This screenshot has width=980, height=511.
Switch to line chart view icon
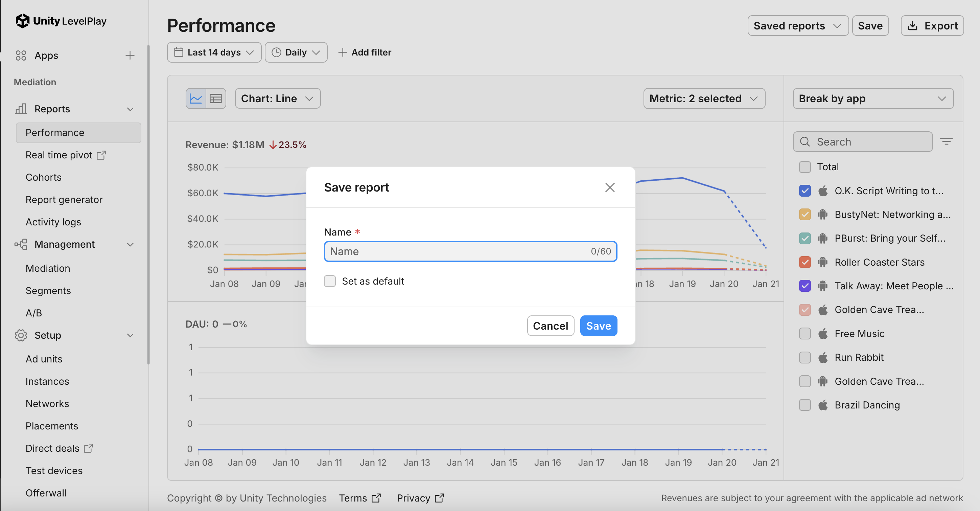196,98
